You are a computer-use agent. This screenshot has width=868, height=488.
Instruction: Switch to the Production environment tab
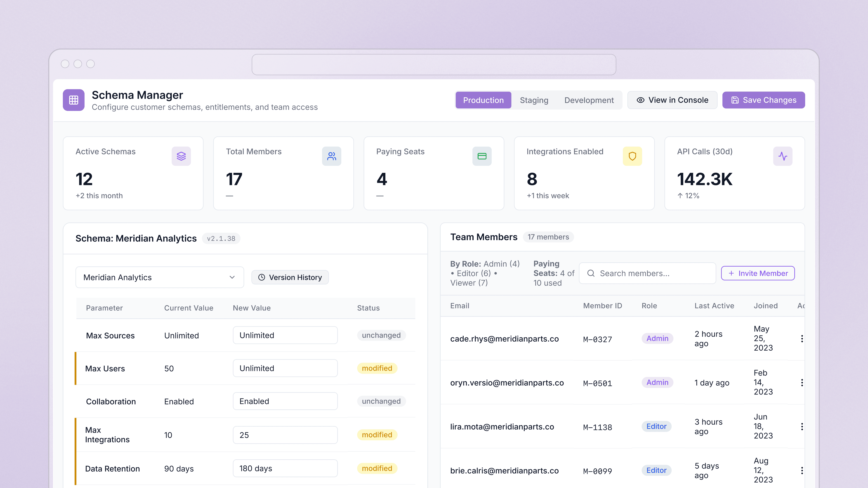[483, 100]
